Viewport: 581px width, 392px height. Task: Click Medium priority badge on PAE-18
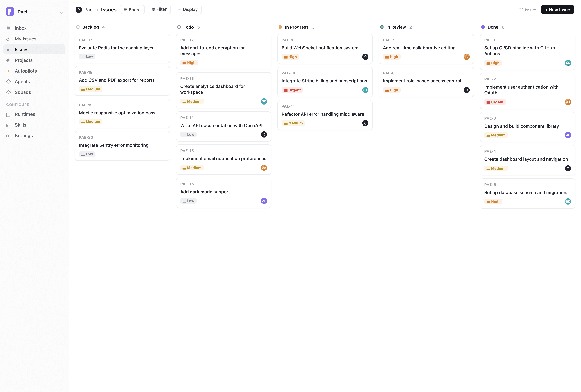click(x=90, y=89)
